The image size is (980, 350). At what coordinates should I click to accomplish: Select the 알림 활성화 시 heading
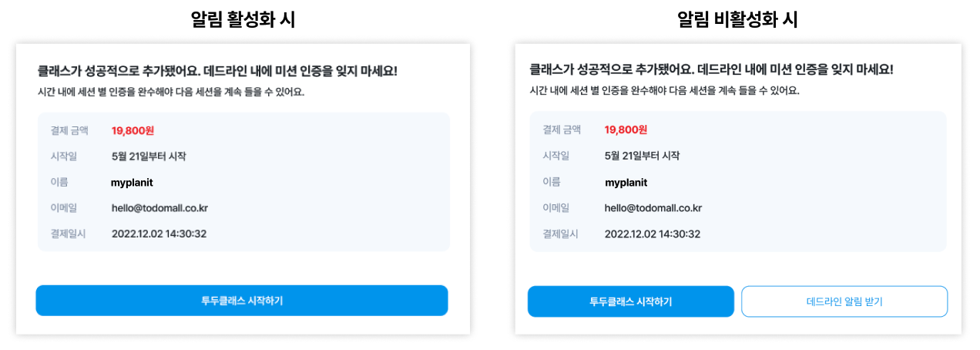pyautogui.click(x=243, y=20)
